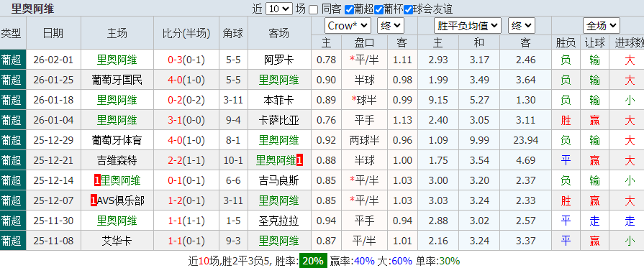
Task: Open the 2-2 score at 吉维森特
Action: [x=175, y=160]
